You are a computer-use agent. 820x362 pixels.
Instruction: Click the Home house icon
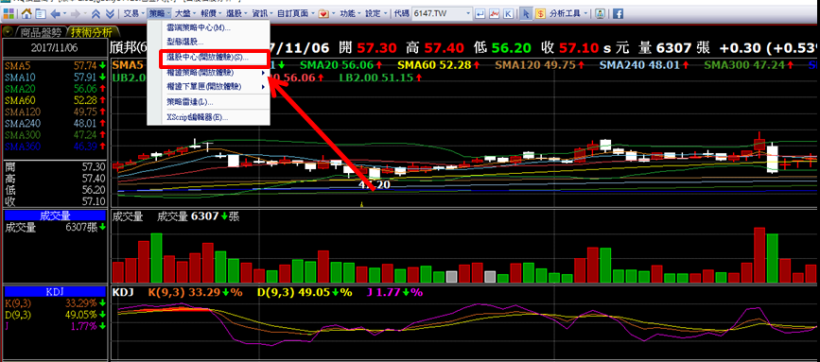27,14
